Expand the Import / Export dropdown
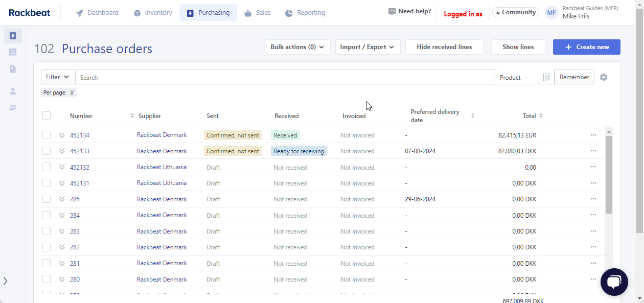Screen dimensions: 644x303 tap(367, 47)
